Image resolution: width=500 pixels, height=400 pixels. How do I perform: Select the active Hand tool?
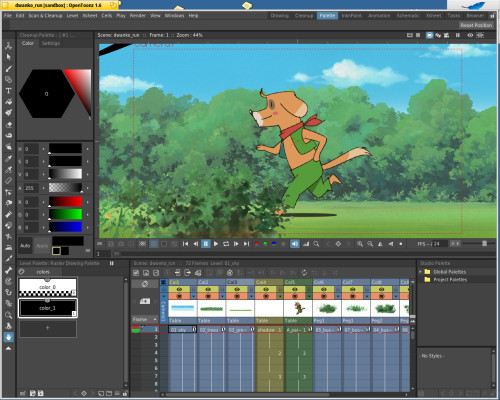point(9,337)
